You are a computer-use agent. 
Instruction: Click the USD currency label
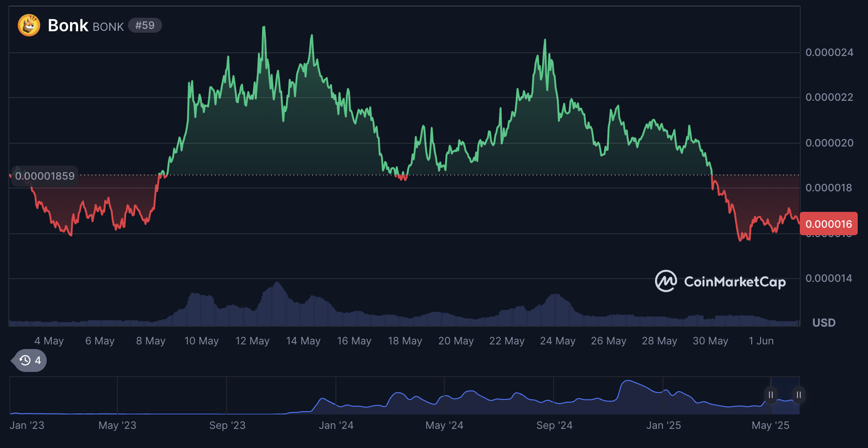click(x=824, y=322)
